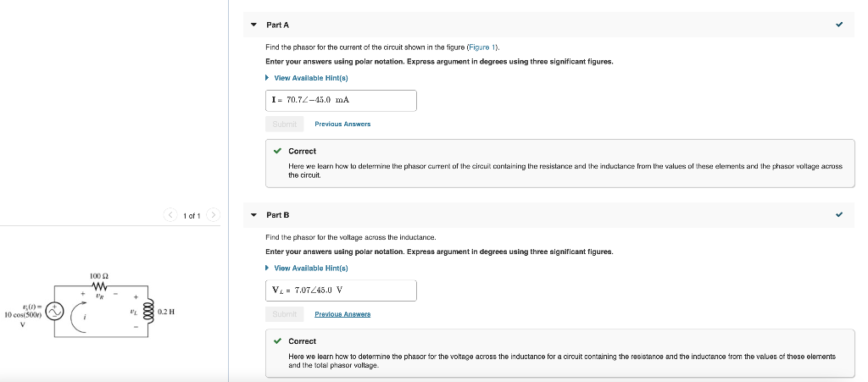Click the current phasor I answer field

coord(342,100)
